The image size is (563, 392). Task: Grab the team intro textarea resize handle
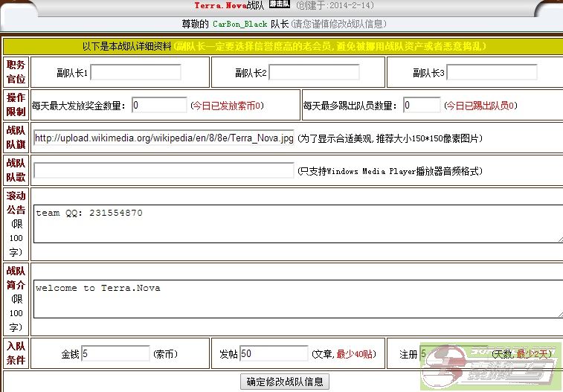pos(559,314)
